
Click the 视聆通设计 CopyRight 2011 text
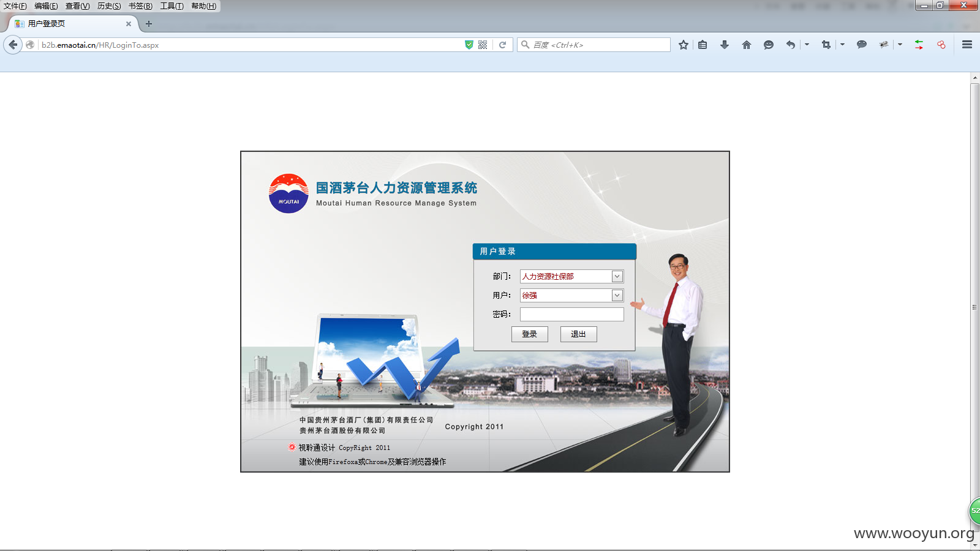click(x=344, y=448)
